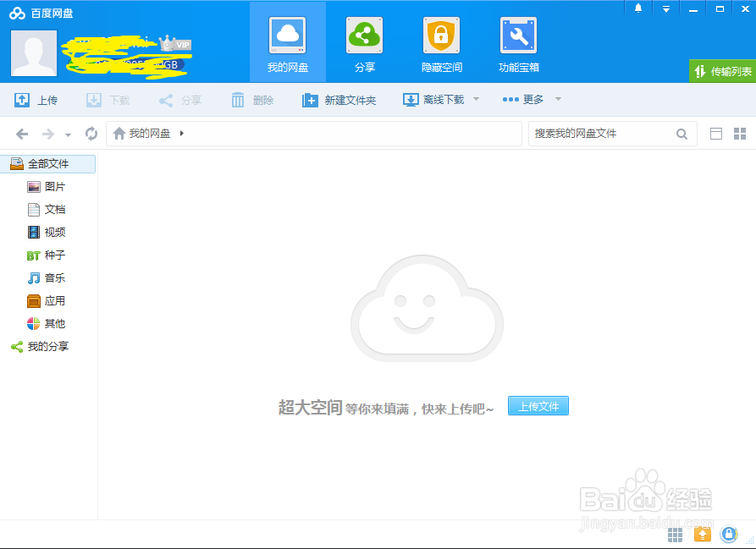Open the title bar dropdown menu
The height and width of the screenshot is (549, 756).
pos(666,8)
